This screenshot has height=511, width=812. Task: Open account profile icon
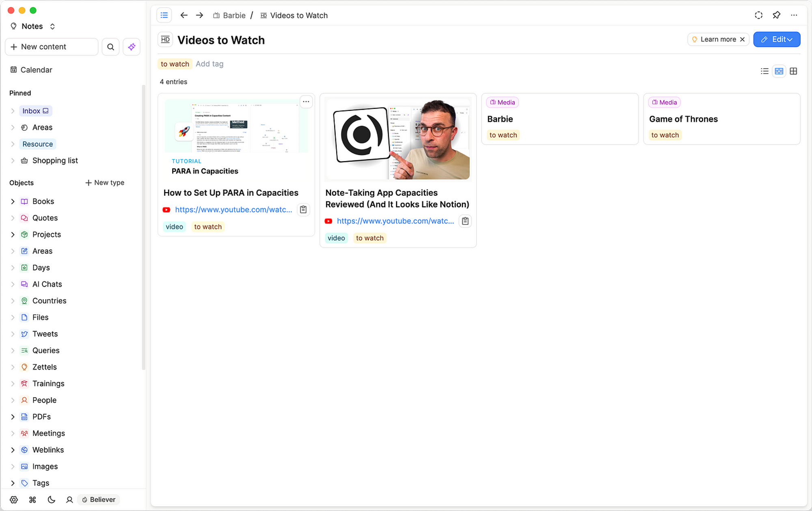pyautogui.click(x=69, y=500)
